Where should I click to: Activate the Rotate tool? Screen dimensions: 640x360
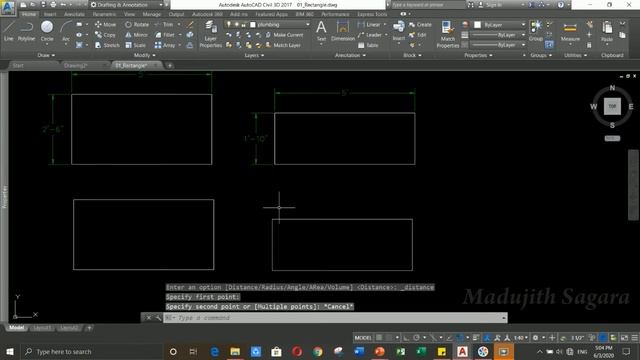click(x=137, y=24)
